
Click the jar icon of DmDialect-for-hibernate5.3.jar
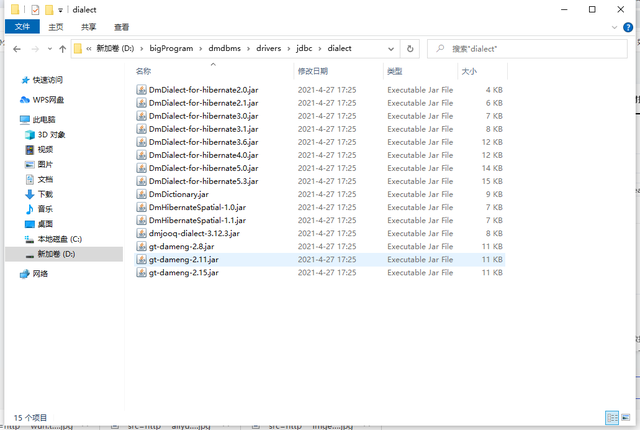tap(141, 181)
